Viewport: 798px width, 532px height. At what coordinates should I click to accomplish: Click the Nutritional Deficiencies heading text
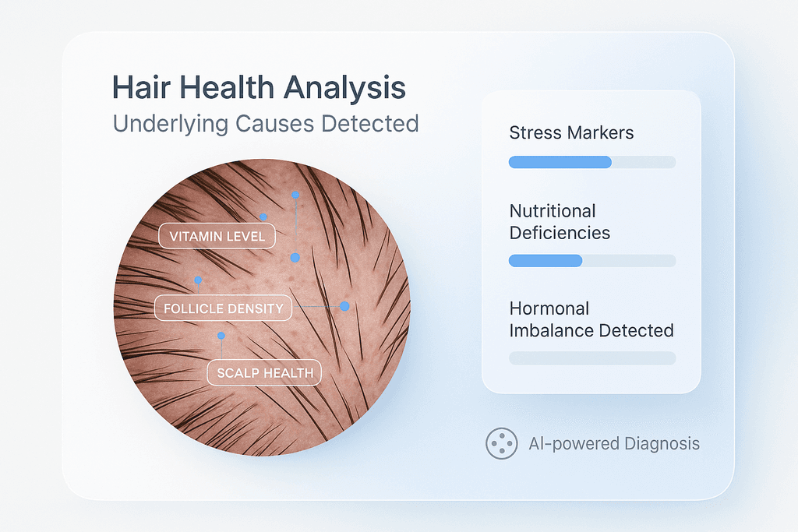pyautogui.click(x=560, y=222)
